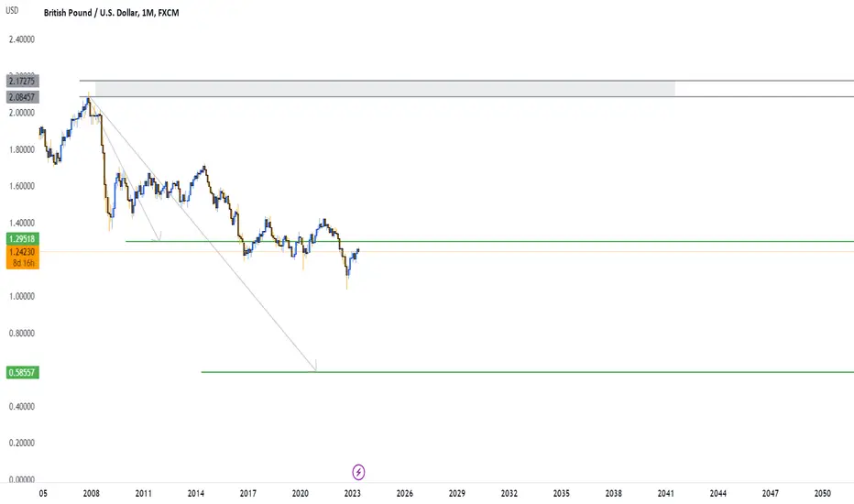
Task: Select the green horizontal line at 0.58557
Action: 527,372
